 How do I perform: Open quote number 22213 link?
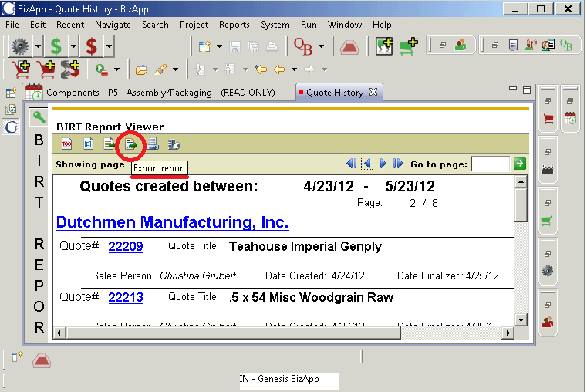coord(126,297)
